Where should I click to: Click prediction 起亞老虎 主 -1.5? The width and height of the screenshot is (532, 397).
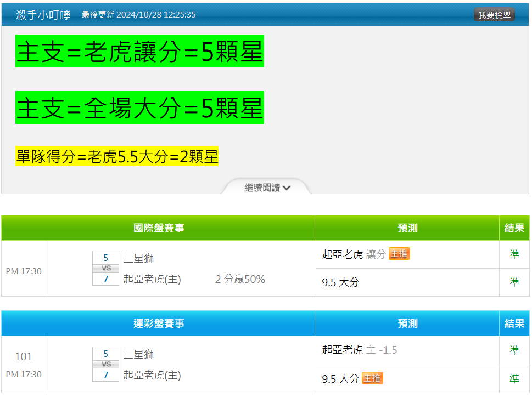pyautogui.click(x=359, y=350)
